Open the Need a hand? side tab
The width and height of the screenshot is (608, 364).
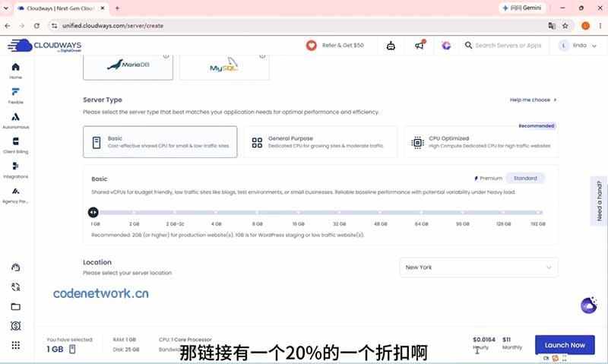[599, 201]
